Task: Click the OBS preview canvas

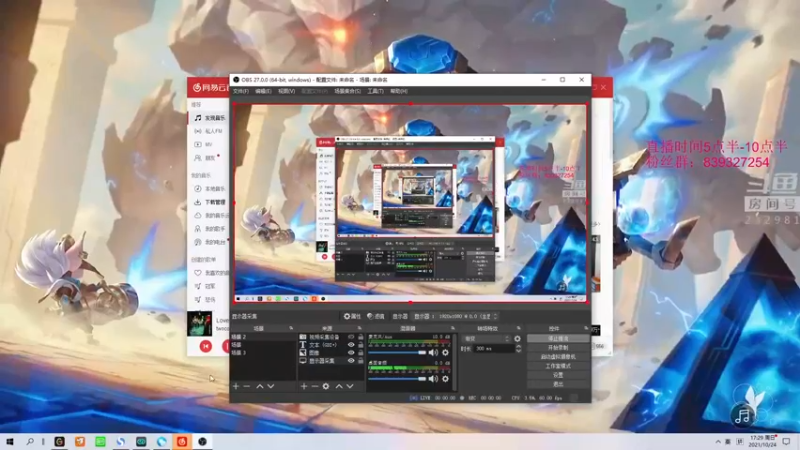Action: click(410, 203)
